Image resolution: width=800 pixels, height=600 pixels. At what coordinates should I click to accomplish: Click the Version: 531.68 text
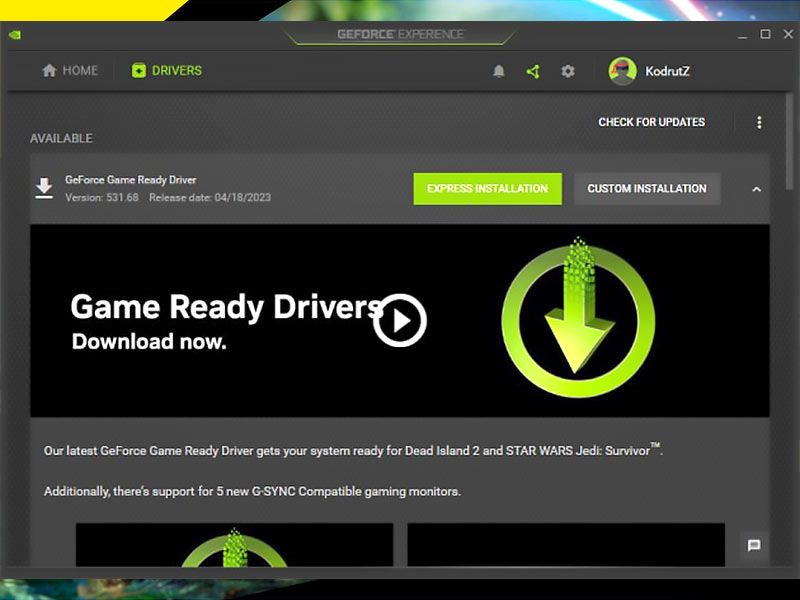(x=102, y=197)
